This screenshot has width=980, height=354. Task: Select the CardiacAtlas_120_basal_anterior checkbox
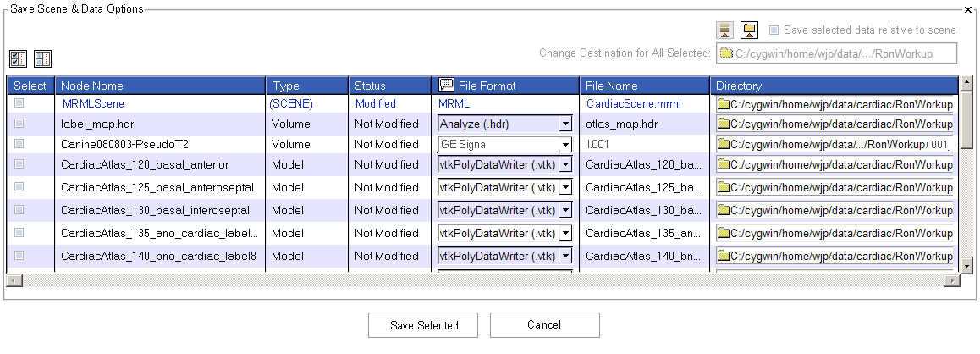click(x=19, y=164)
